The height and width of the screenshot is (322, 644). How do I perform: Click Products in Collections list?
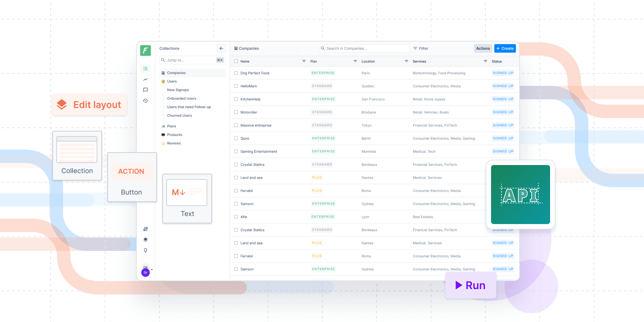coord(174,135)
